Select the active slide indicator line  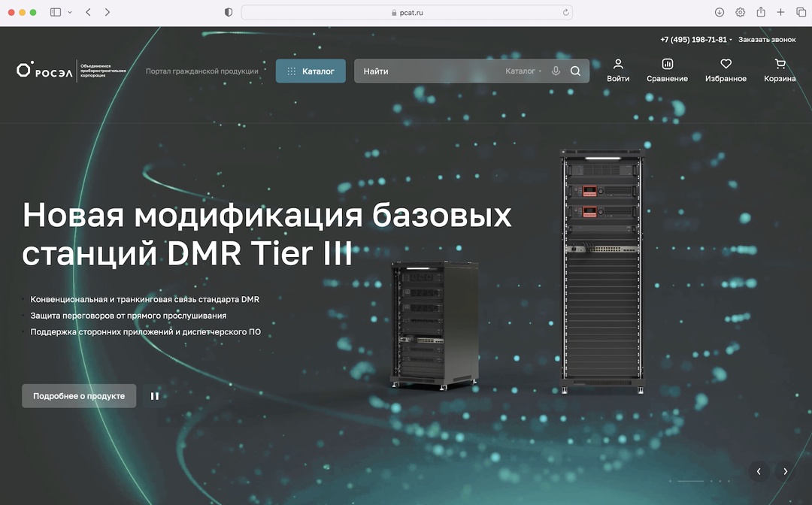point(689,481)
